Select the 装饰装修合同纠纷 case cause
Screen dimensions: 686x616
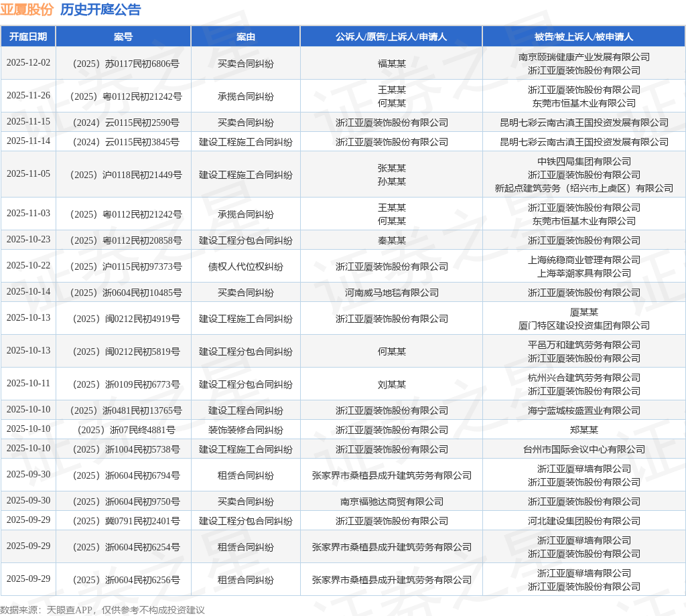click(246, 430)
